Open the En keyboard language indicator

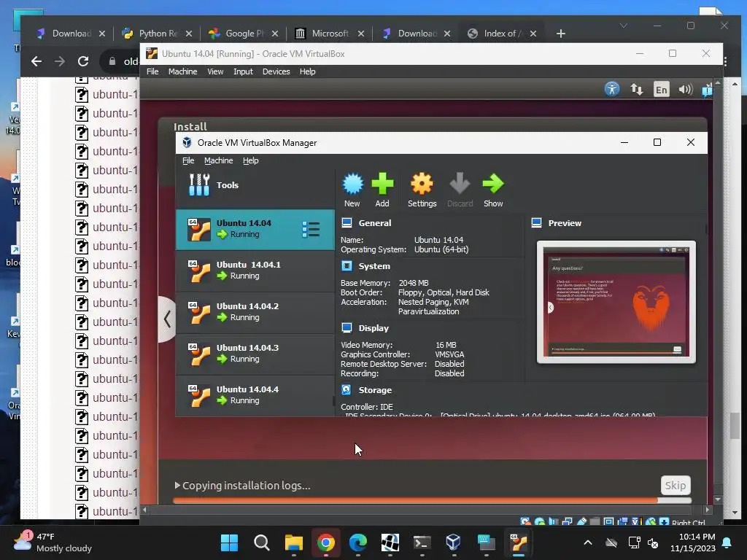(661, 90)
